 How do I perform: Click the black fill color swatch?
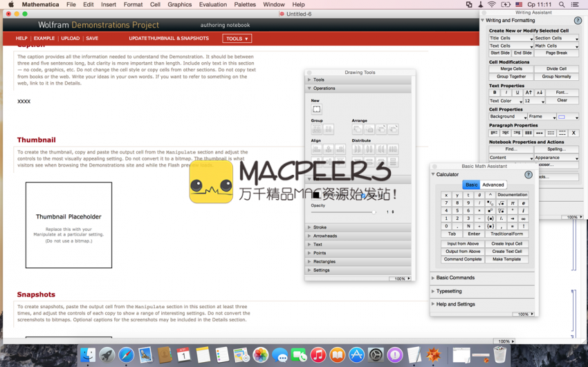click(315, 195)
